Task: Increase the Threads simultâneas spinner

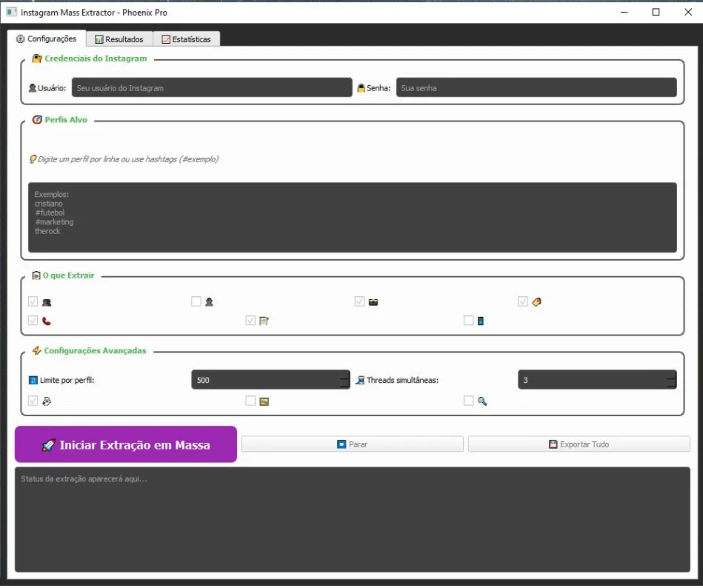Action: 671,375
